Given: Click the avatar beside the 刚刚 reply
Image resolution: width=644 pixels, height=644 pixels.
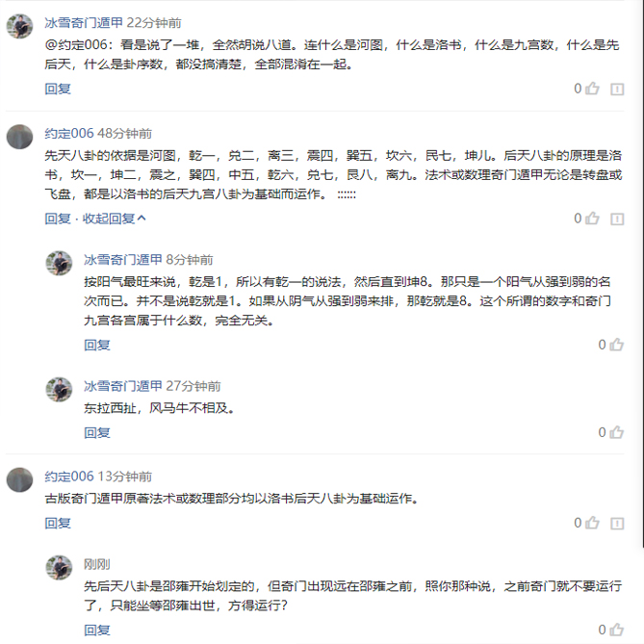Looking at the screenshot, I should pos(59,567).
